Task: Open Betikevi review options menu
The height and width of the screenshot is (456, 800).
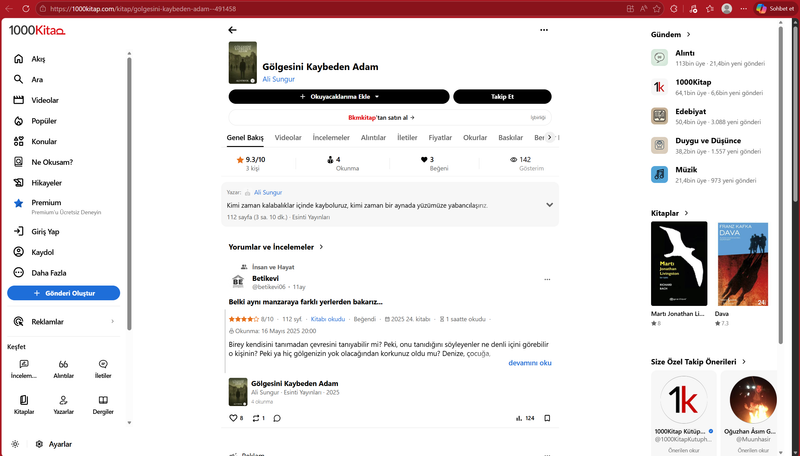Action: [547, 280]
